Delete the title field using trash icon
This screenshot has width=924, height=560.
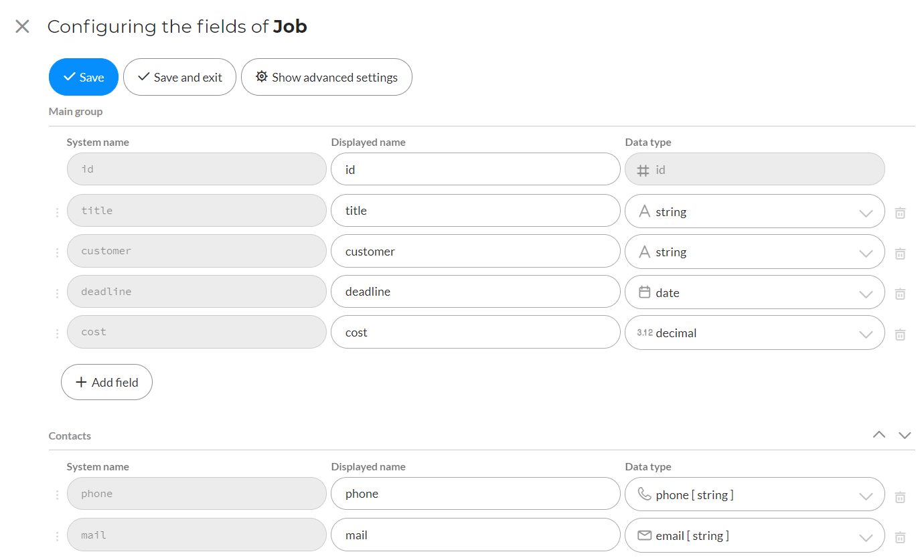[x=901, y=213]
